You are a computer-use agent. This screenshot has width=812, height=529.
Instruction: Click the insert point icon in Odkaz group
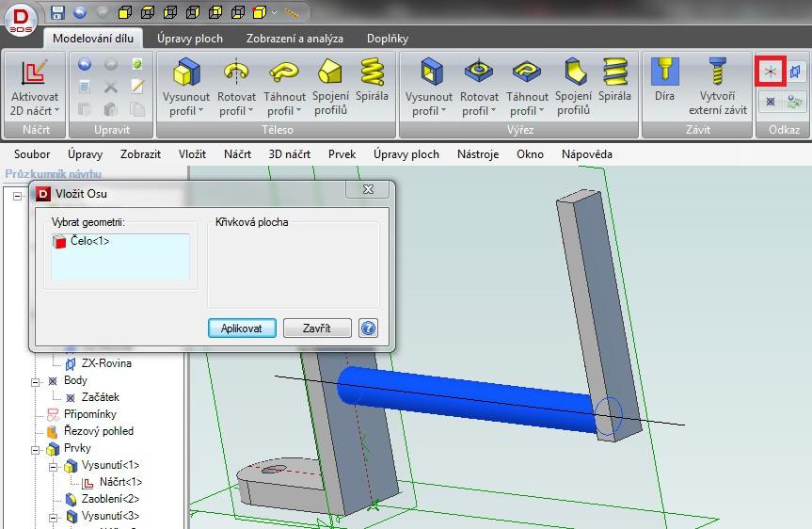click(771, 101)
